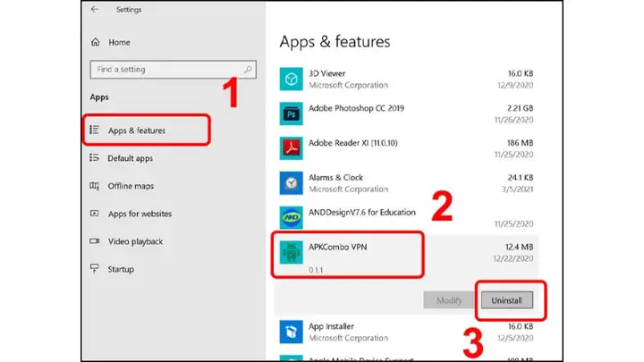Open Startup section
The image size is (644, 362).
point(121,269)
